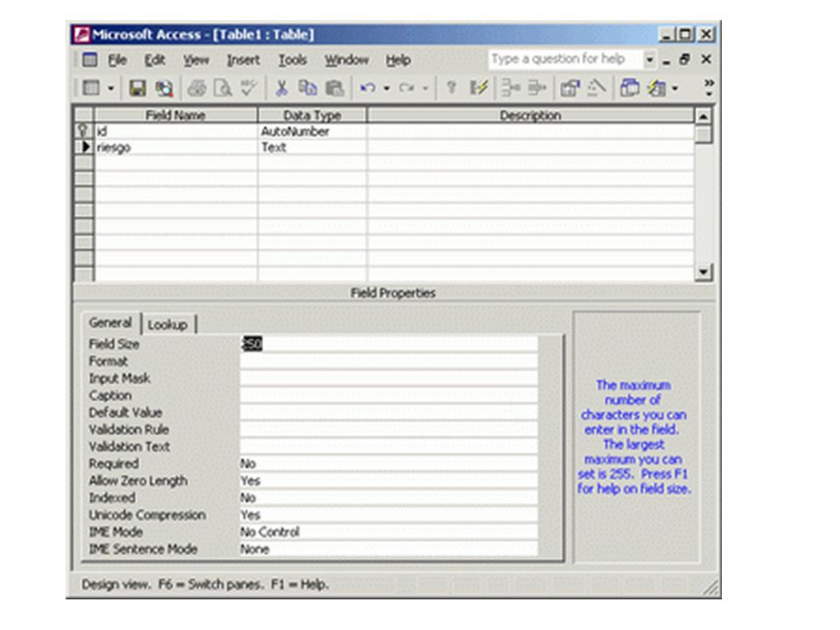This screenshot has height=630, width=840.
Task: Select the Required property value 'No'
Action: (388, 464)
